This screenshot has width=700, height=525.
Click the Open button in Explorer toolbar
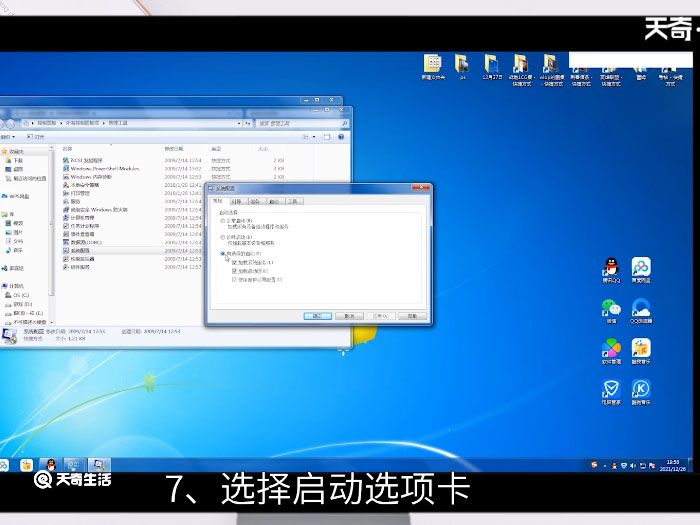pos(36,137)
